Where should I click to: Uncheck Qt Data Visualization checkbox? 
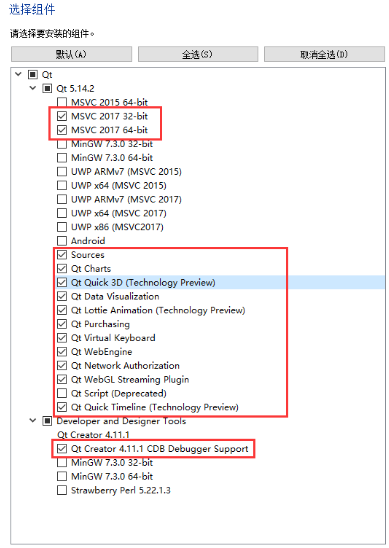point(62,296)
